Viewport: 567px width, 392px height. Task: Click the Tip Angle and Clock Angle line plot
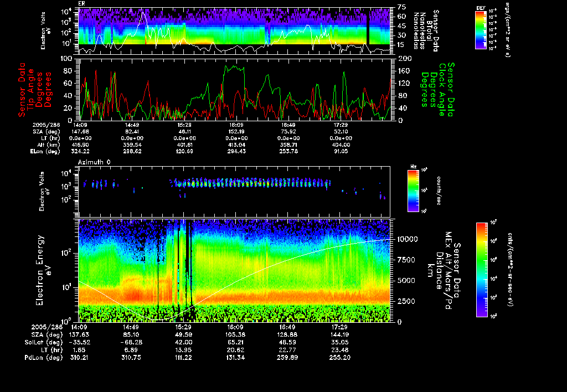coord(236,89)
